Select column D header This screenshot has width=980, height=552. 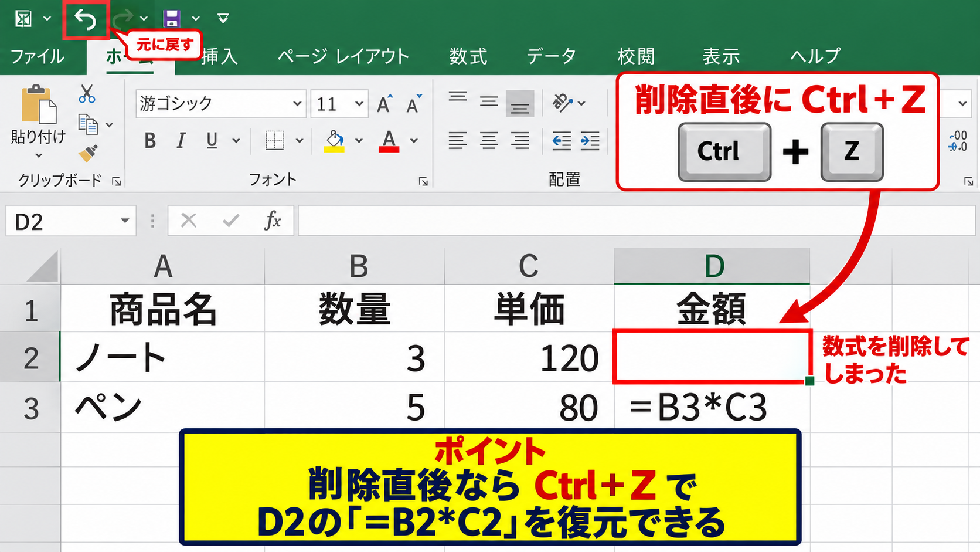pyautogui.click(x=712, y=266)
